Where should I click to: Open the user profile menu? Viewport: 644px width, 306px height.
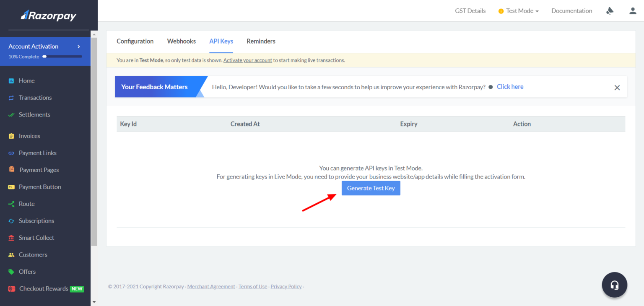point(632,10)
